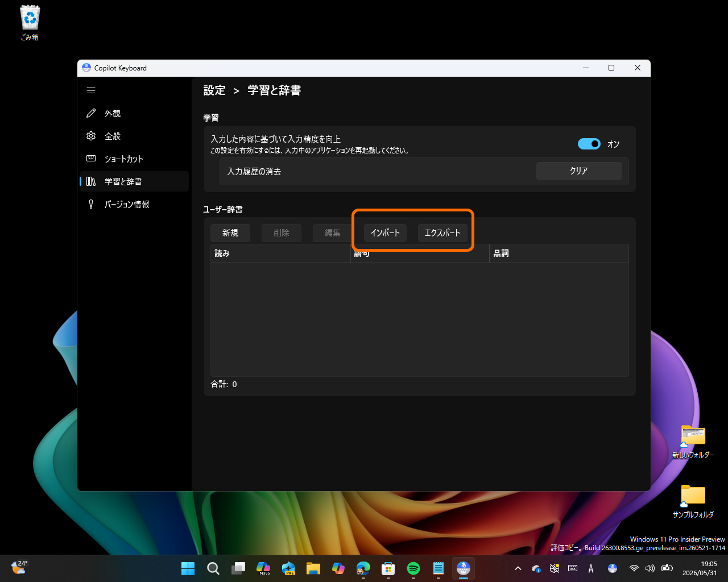Screen dimensions: 728x582
Task: Switch IME input mode via A indicator
Action: click(x=591, y=568)
